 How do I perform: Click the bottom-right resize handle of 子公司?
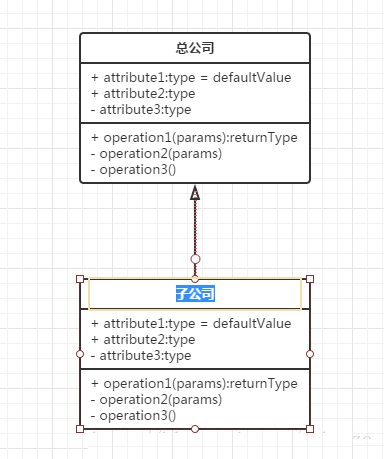(310, 429)
